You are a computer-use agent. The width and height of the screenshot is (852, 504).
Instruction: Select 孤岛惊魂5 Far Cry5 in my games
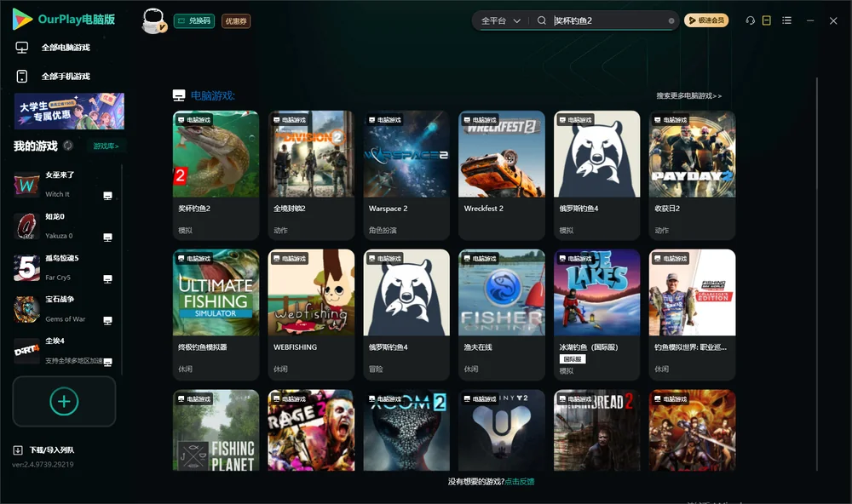point(63,267)
